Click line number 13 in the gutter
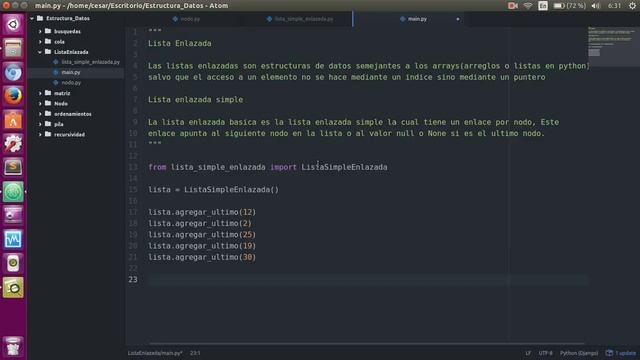The image size is (640, 360). [133, 167]
